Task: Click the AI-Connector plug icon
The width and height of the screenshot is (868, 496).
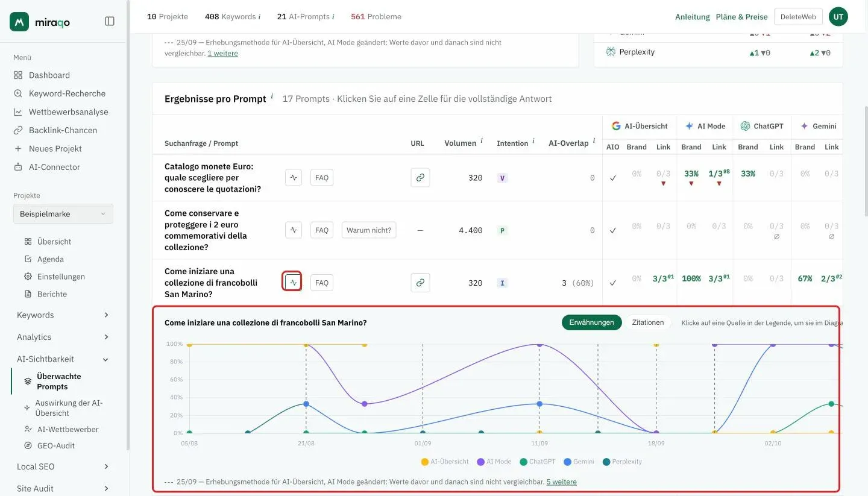Action: (x=18, y=167)
